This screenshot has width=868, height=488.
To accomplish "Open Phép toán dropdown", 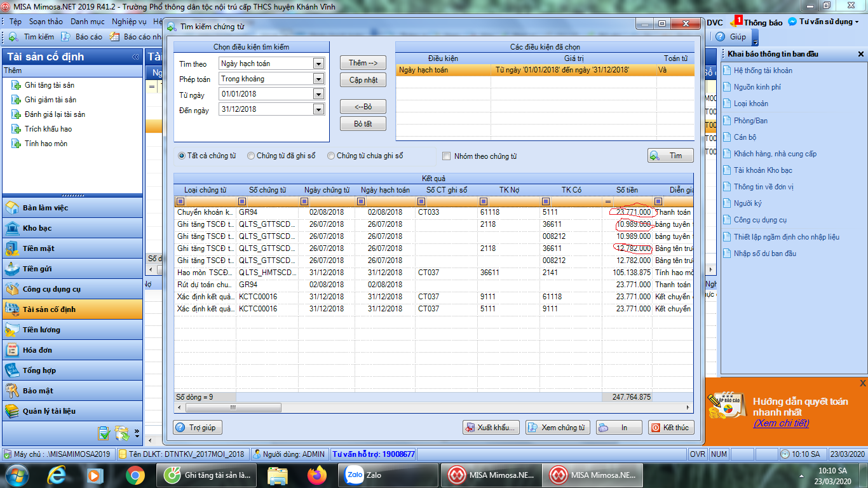I will point(318,79).
